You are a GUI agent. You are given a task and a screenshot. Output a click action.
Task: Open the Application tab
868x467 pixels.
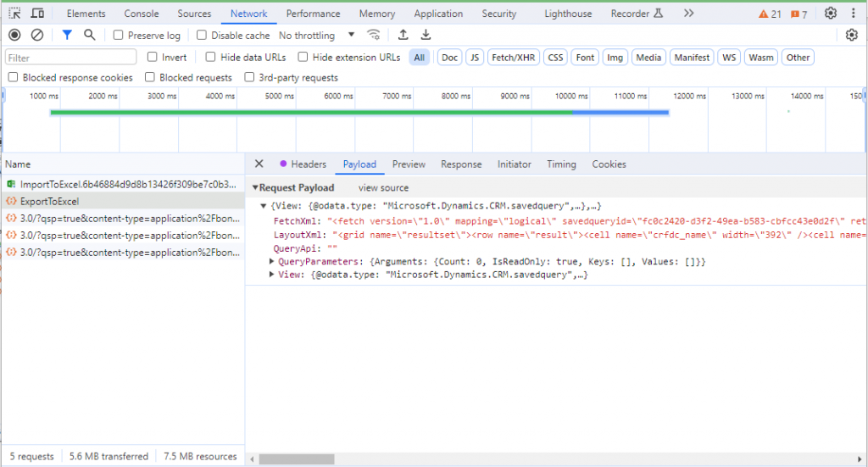pyautogui.click(x=438, y=14)
